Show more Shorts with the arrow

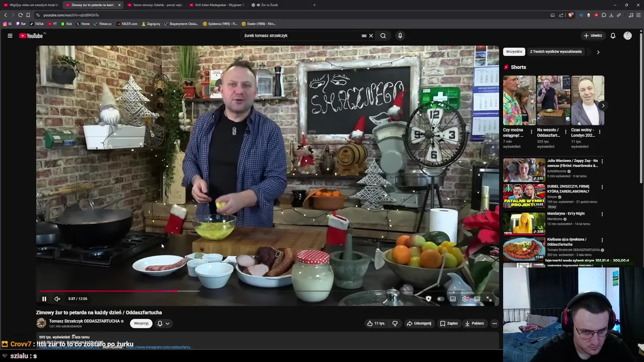[x=602, y=106]
